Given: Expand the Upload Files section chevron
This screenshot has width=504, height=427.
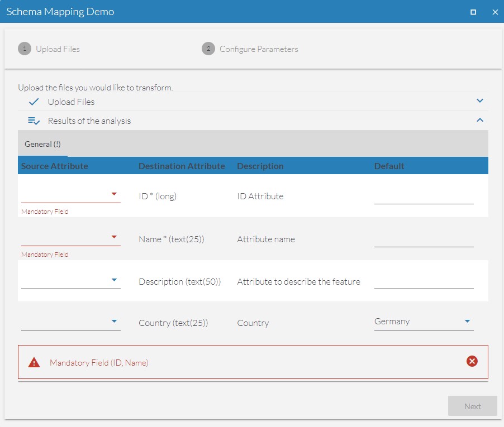Looking at the screenshot, I should (479, 101).
